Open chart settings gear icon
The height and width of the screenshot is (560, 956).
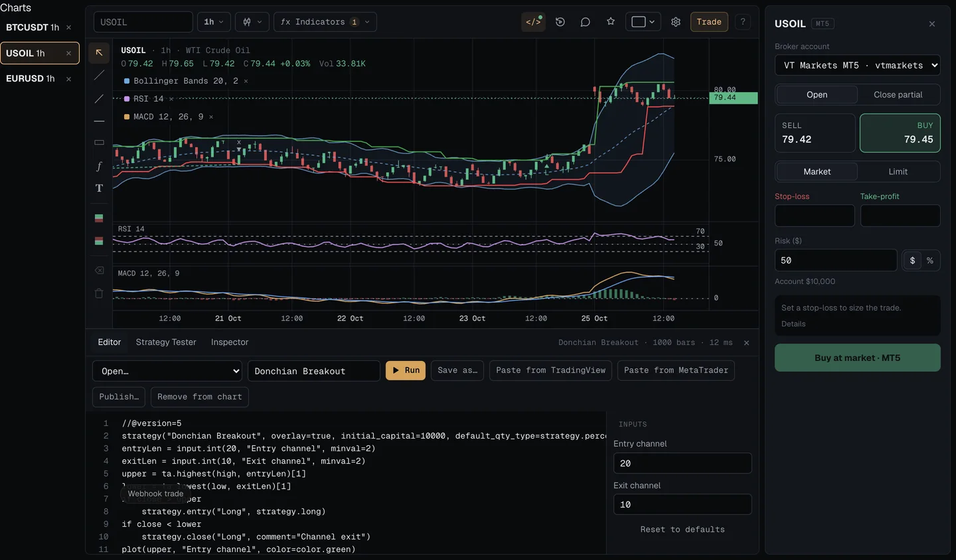coord(676,22)
